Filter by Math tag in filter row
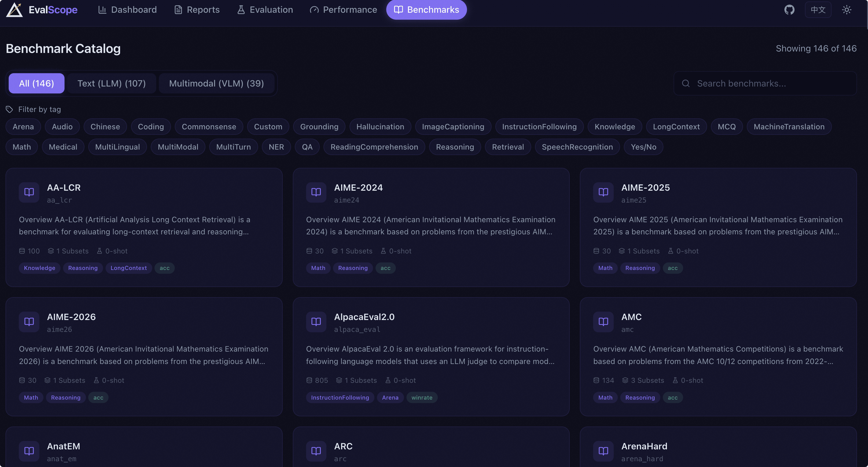 click(22, 147)
